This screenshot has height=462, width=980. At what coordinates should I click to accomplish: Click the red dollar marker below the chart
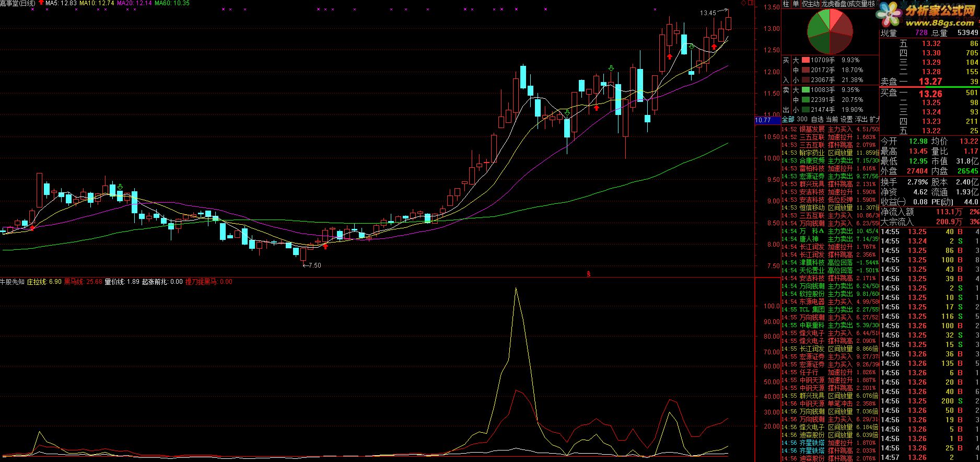(589, 273)
